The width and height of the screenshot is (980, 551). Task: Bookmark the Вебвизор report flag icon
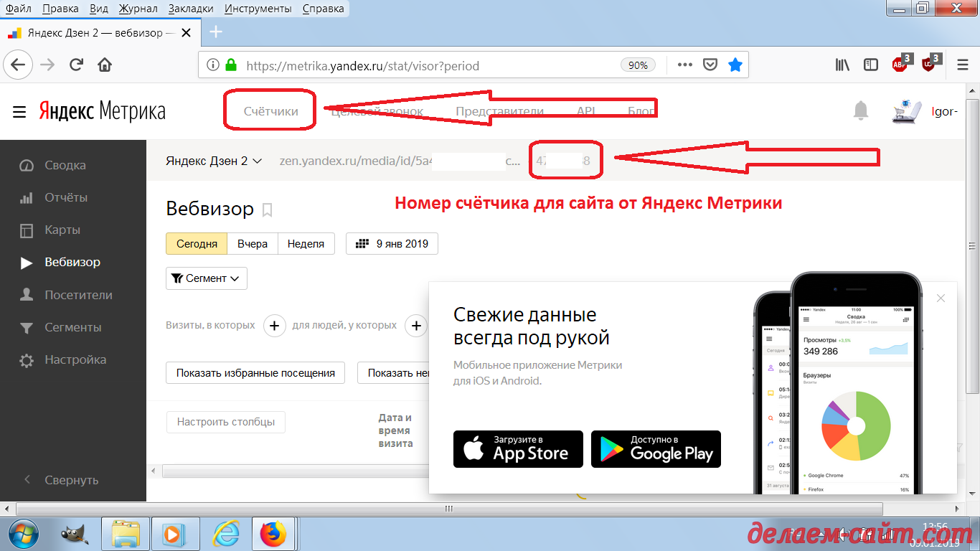(x=267, y=210)
